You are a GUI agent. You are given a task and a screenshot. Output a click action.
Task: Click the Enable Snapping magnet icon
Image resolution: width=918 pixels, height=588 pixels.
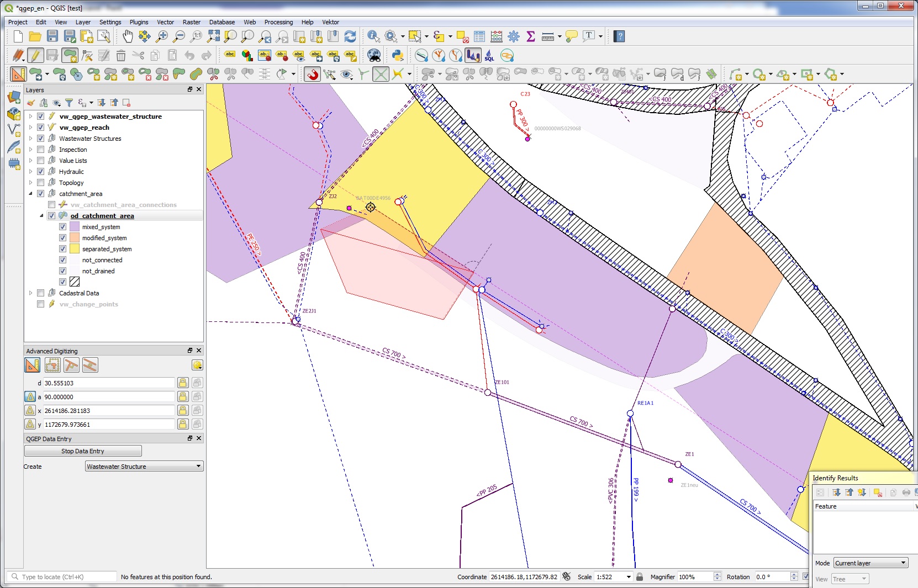(313, 74)
